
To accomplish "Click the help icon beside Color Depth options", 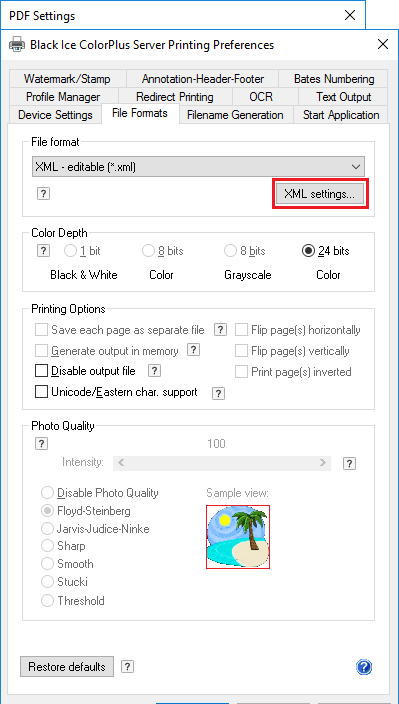I will pos(43,251).
